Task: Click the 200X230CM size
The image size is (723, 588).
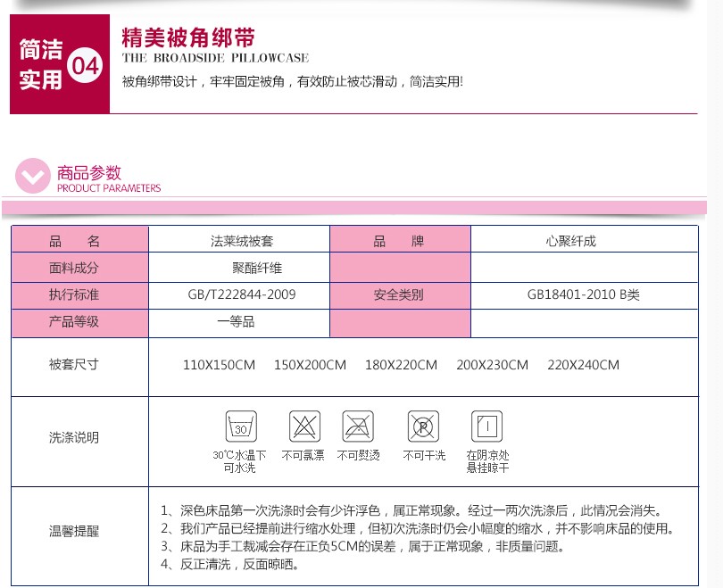Action: pyautogui.click(x=492, y=365)
